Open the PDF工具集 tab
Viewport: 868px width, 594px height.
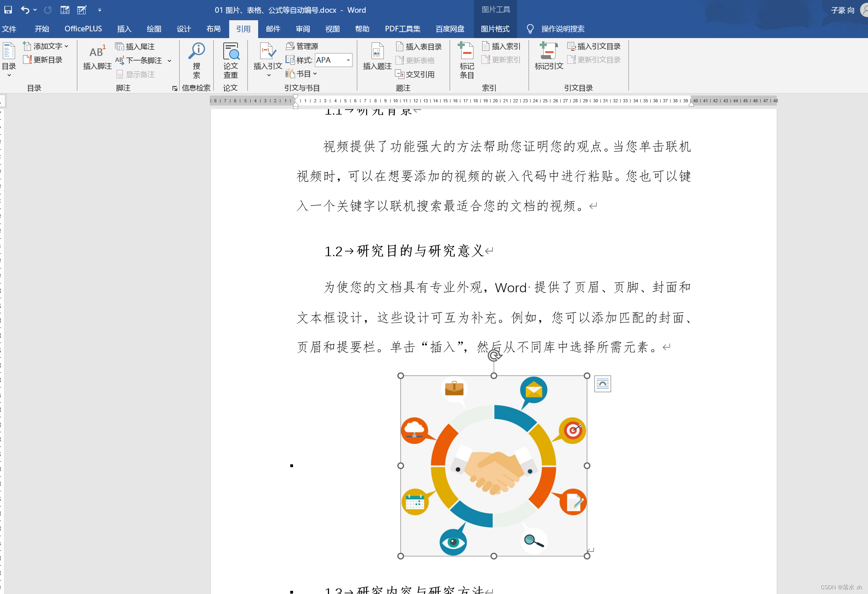tap(402, 29)
